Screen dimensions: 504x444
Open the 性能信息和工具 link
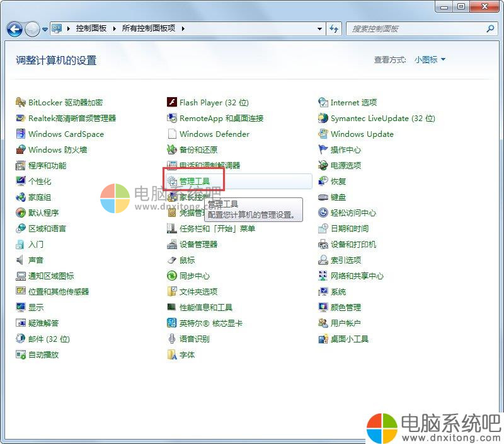(206, 308)
